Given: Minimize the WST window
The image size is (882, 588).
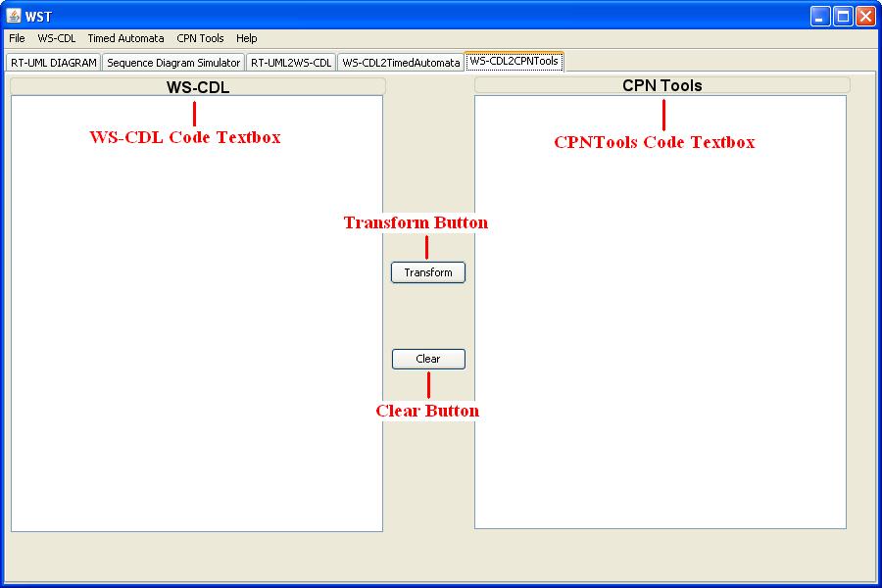Looking at the screenshot, I should 820,16.
